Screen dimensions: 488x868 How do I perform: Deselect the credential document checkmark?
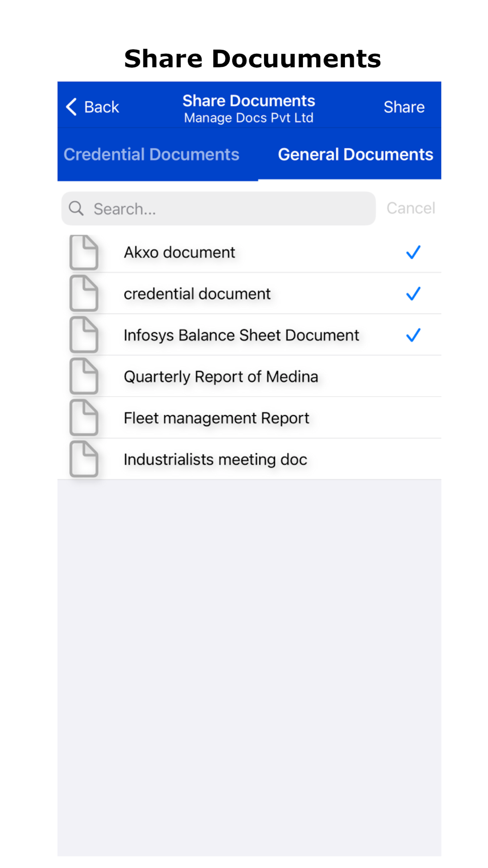point(413,294)
